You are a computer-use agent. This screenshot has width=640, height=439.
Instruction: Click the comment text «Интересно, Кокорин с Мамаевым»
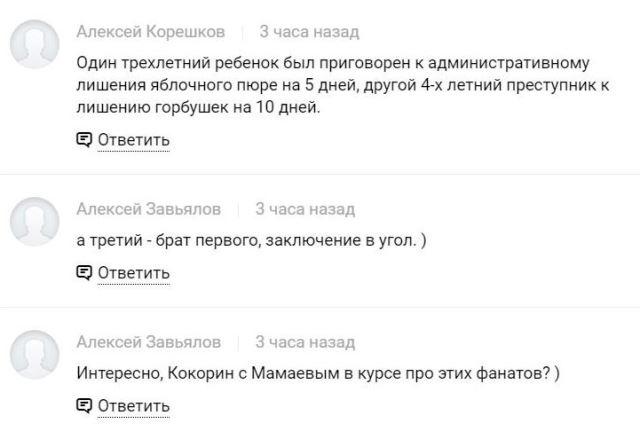318,373
